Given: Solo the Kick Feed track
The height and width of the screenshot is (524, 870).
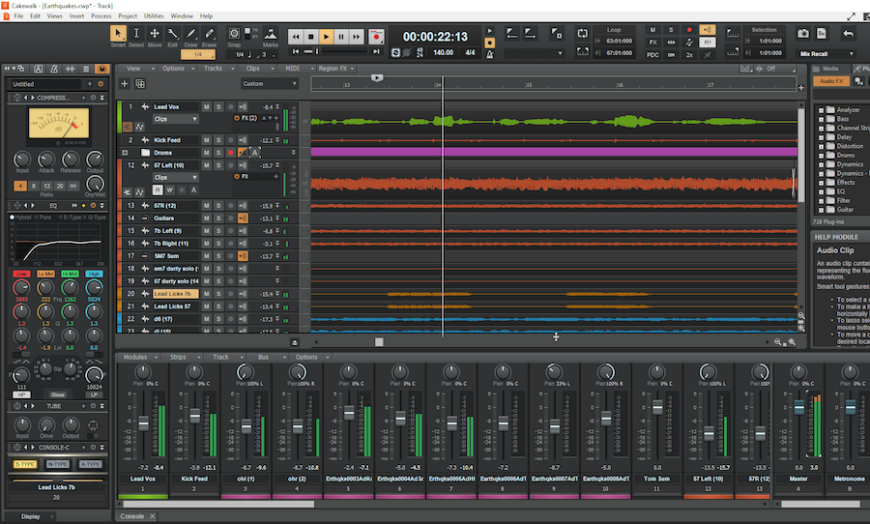Looking at the screenshot, I should (x=219, y=140).
